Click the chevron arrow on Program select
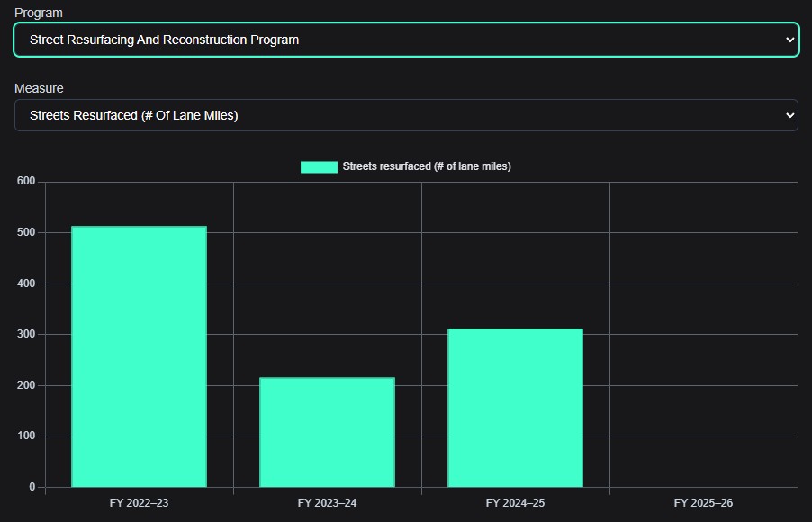Viewport: 812px width, 522px height. 789,40
